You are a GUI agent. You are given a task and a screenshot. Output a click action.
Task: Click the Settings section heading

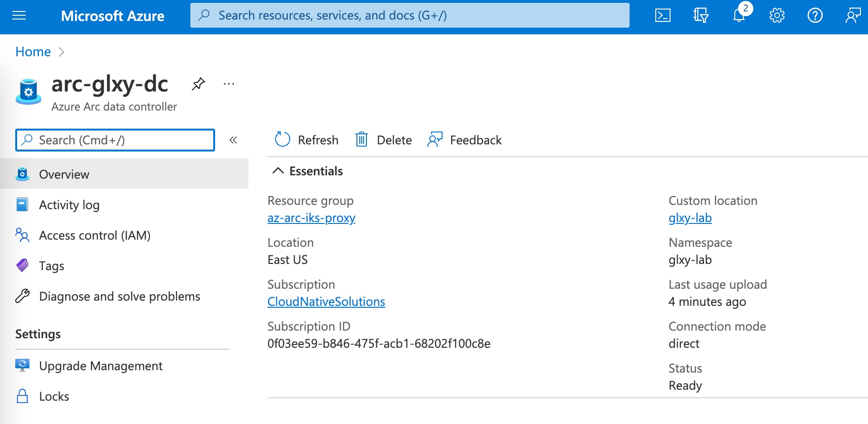coord(38,334)
